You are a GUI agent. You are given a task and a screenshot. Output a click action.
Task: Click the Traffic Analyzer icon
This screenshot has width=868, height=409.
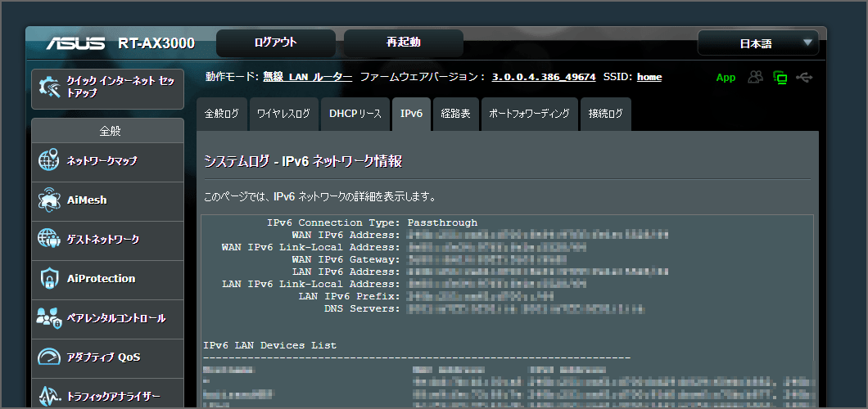(48, 396)
